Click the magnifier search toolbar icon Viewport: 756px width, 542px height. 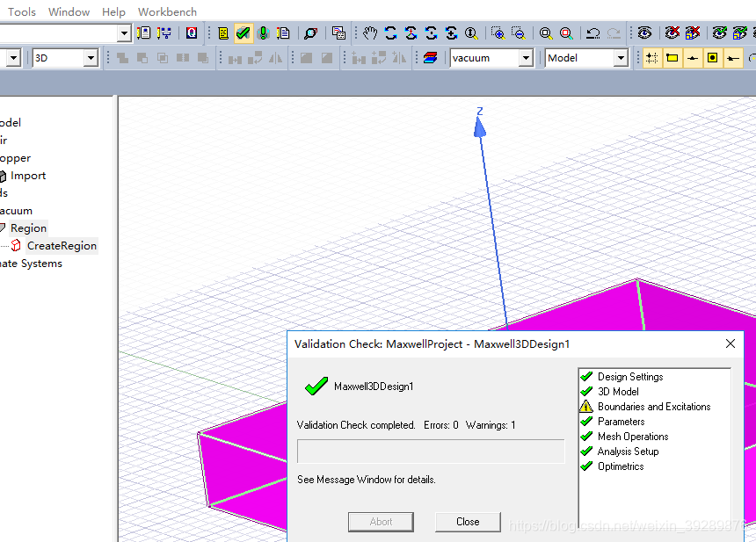point(310,33)
